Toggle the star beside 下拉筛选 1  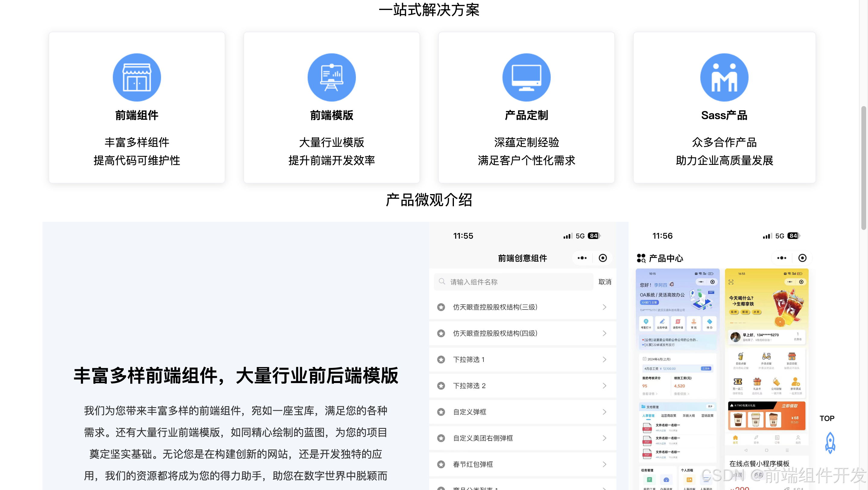tap(441, 360)
